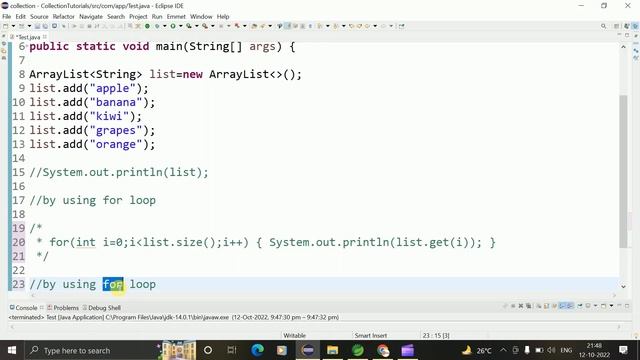Click the Run External Tools icon
Screen dimensions: 640x360
(204, 26)
